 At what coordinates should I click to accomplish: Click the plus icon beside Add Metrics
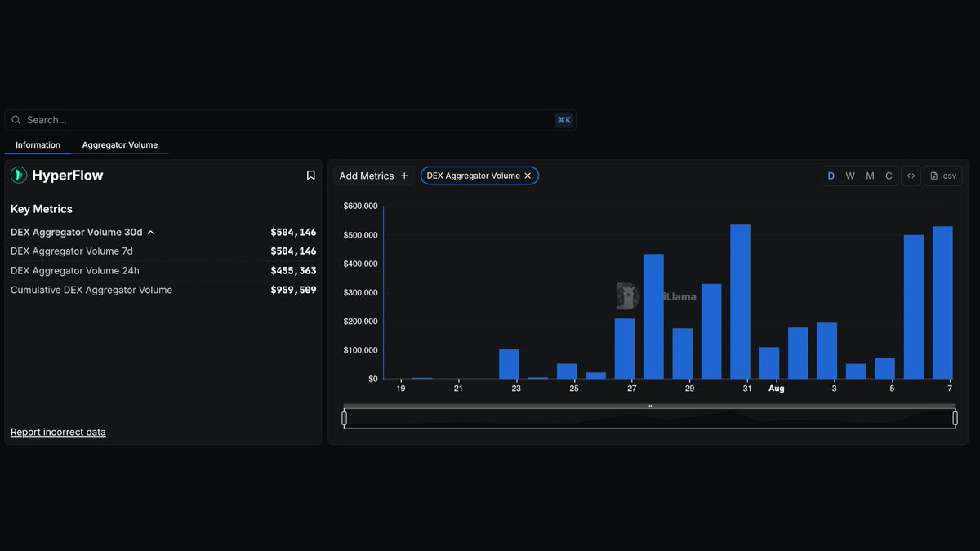[x=404, y=176]
